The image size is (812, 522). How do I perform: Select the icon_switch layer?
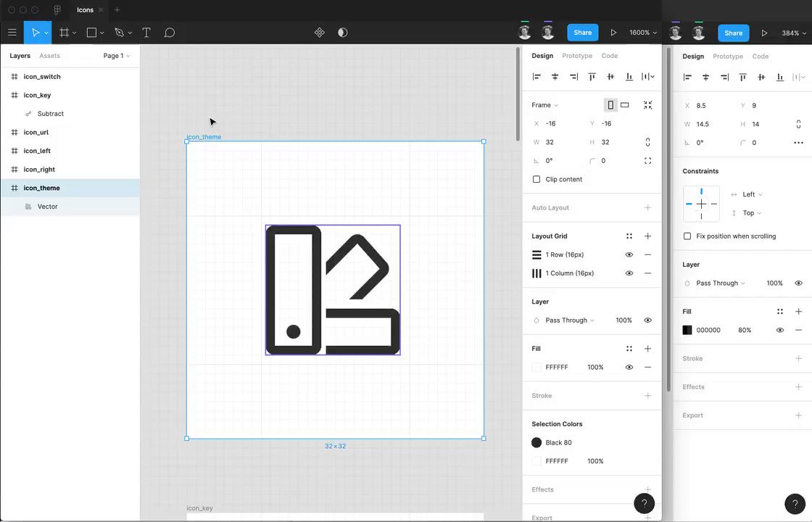pyautogui.click(x=70, y=77)
